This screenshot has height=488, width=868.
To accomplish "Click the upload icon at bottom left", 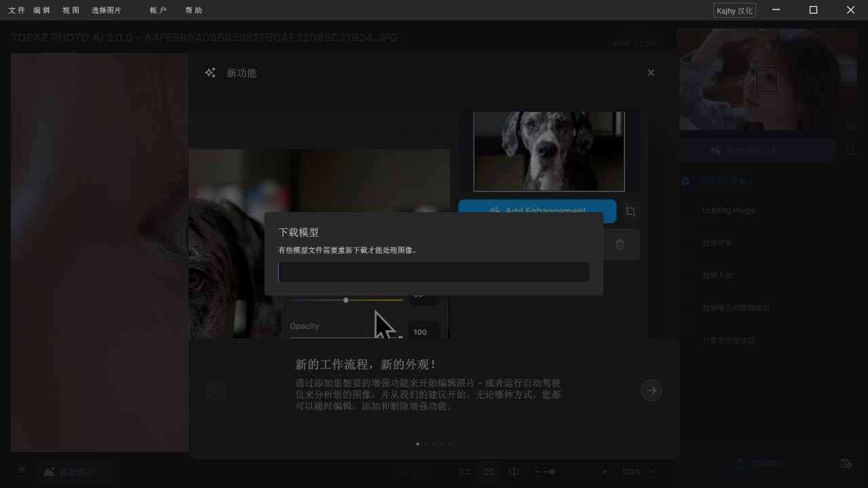I will (22, 472).
